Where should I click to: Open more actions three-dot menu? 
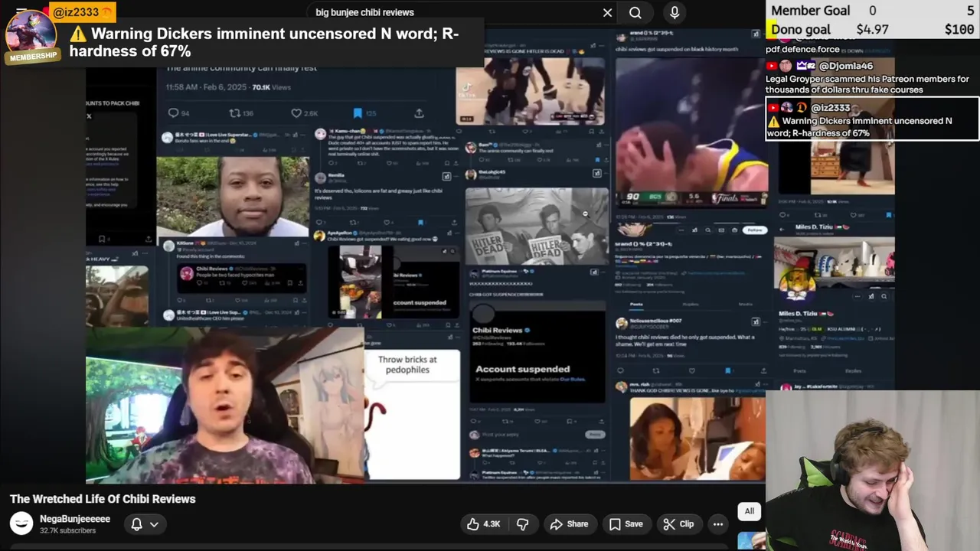(718, 524)
